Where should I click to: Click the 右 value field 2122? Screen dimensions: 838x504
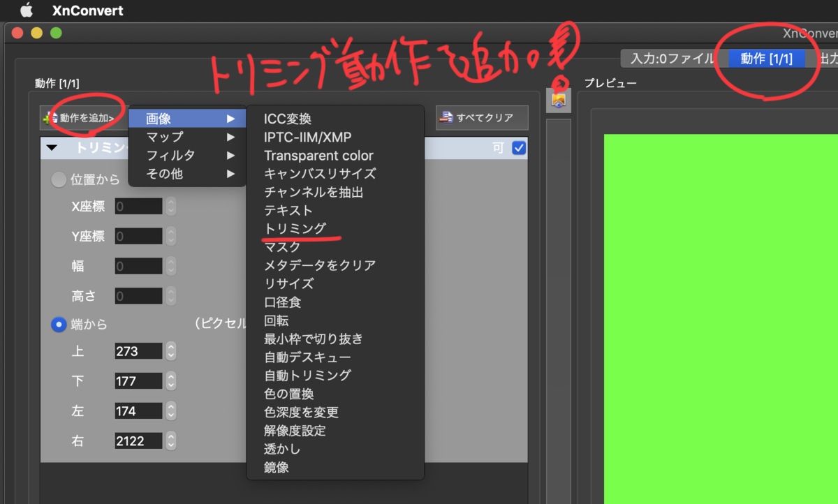pos(139,440)
